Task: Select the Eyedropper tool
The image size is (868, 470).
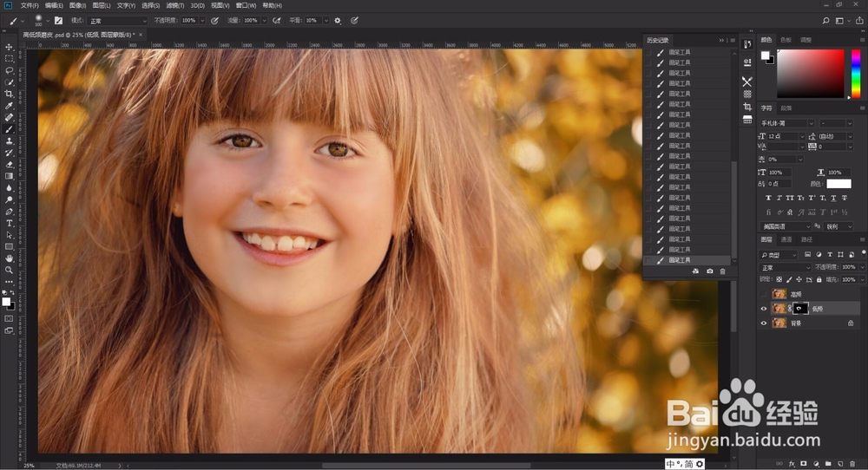Action: click(9, 106)
